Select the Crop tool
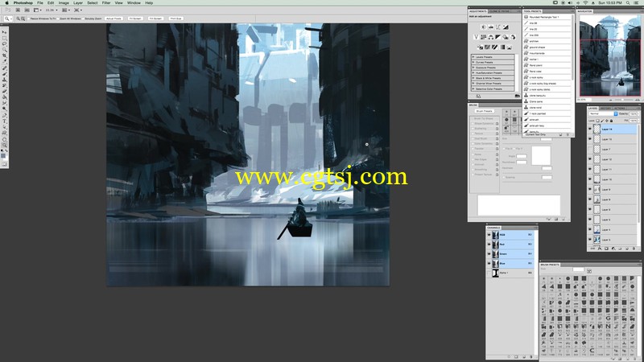The image size is (644, 362). pos(5,55)
